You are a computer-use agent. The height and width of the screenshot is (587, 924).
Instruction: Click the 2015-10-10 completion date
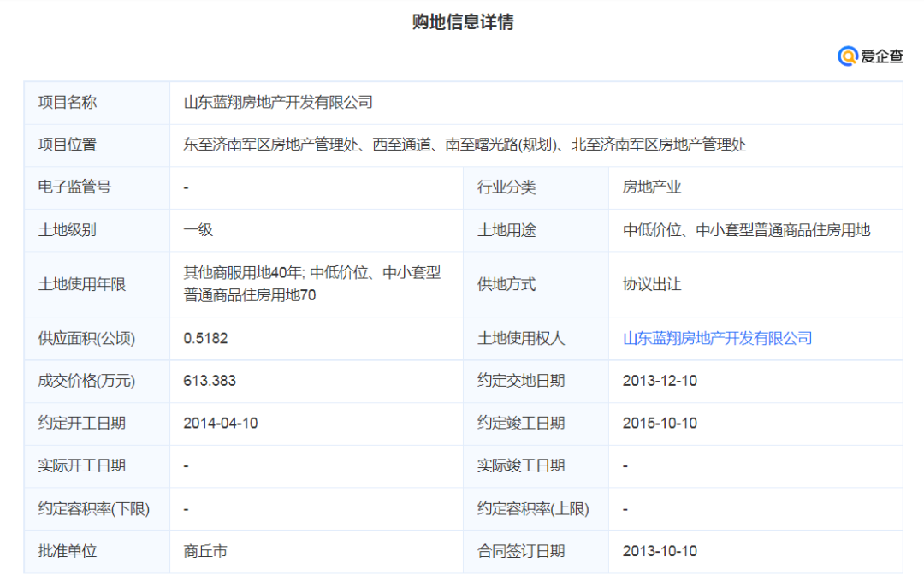pyautogui.click(x=660, y=424)
